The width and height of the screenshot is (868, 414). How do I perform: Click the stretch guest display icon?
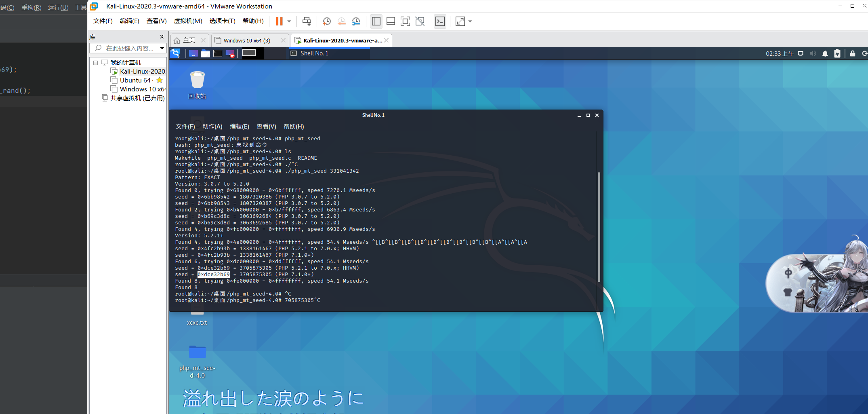tap(460, 21)
